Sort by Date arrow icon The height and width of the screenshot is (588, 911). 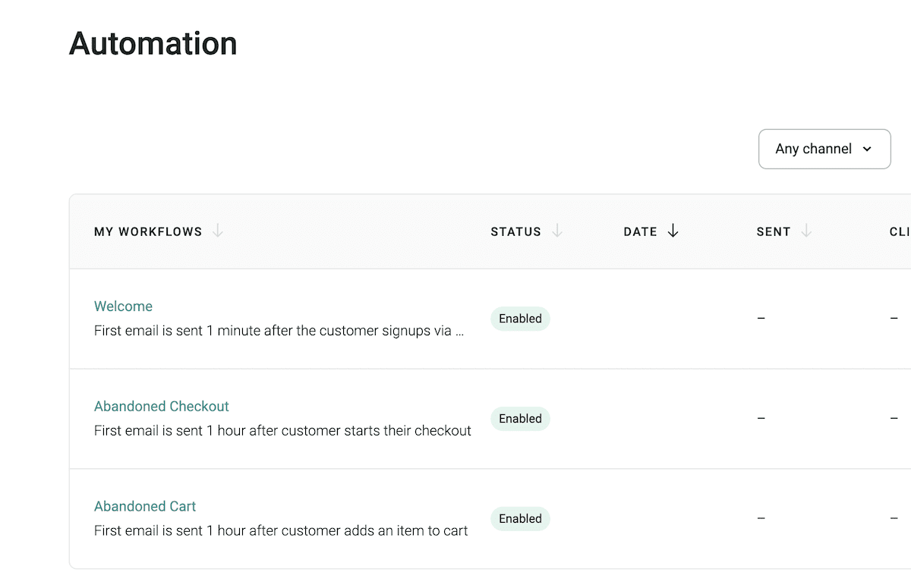pyautogui.click(x=673, y=231)
